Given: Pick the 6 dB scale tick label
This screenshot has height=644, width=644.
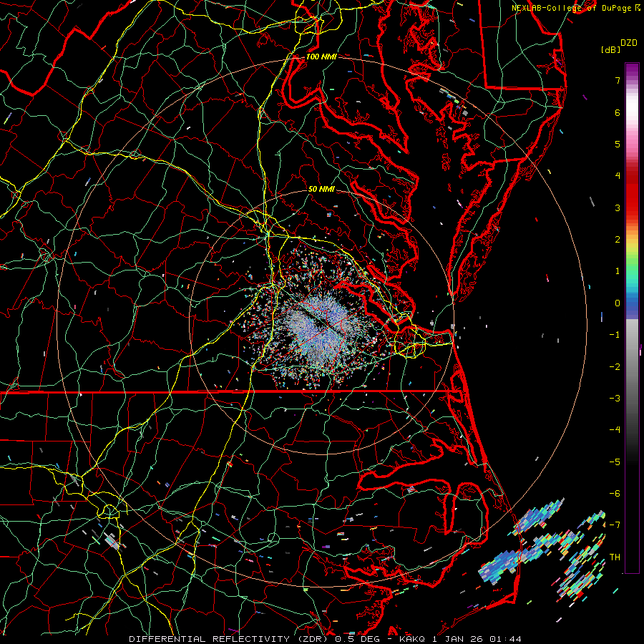Looking at the screenshot, I should coord(618,112).
